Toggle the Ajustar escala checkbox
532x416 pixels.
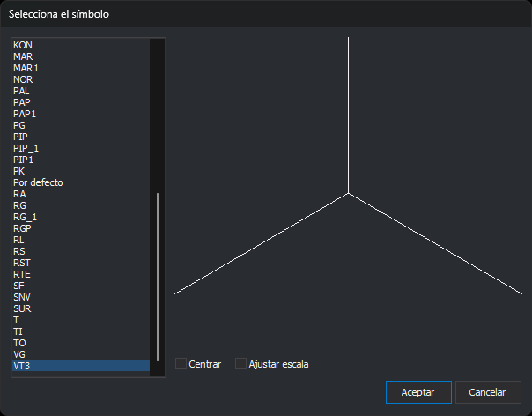click(240, 364)
